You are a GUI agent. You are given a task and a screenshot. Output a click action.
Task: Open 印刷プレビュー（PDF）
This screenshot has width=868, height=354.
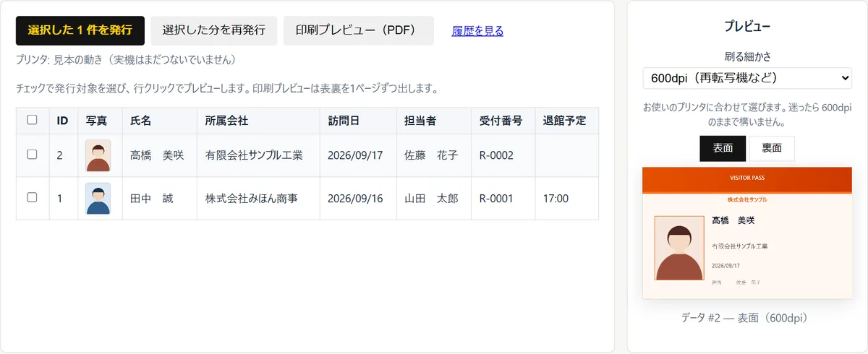pos(359,30)
